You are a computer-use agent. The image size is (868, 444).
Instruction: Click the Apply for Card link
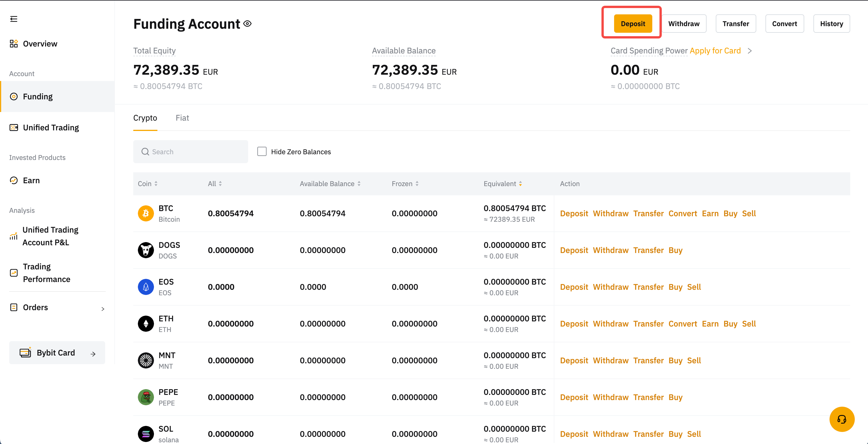point(715,51)
